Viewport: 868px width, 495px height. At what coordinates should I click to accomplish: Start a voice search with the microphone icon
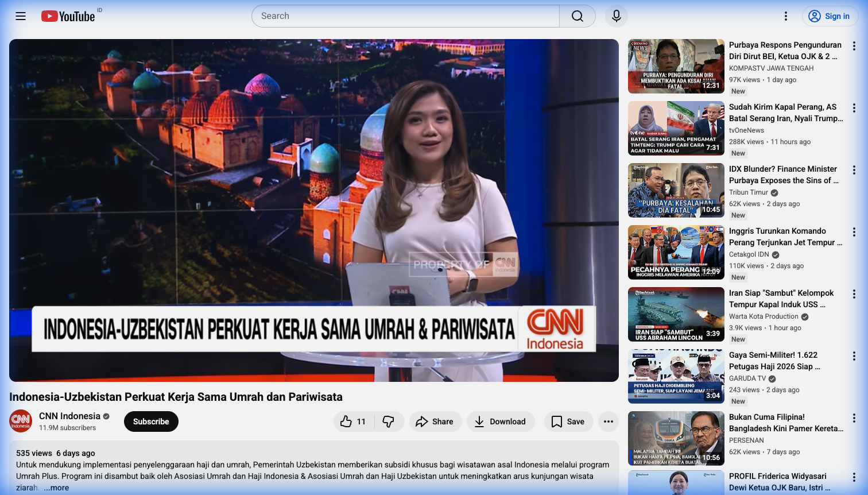coord(617,16)
